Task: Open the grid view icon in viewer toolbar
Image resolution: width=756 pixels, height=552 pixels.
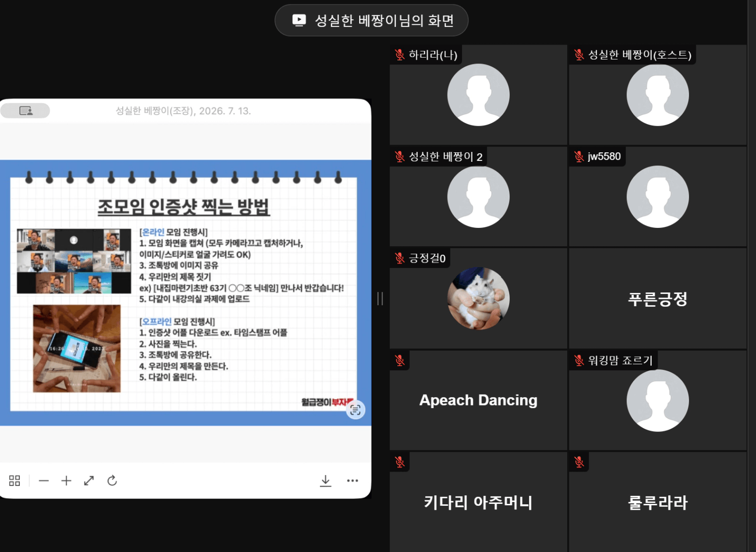Action: pyautogui.click(x=14, y=481)
